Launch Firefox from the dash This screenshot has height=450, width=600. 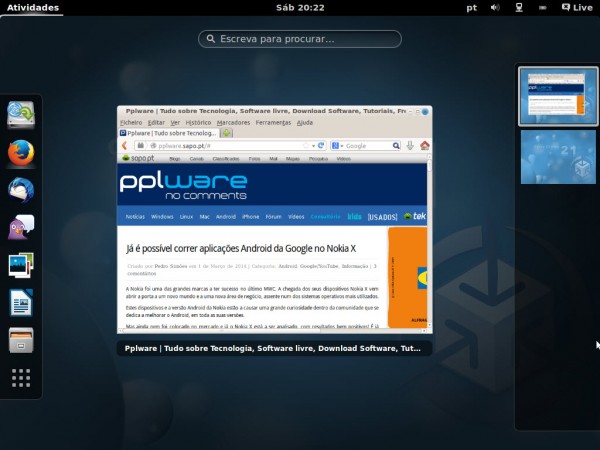[21, 153]
